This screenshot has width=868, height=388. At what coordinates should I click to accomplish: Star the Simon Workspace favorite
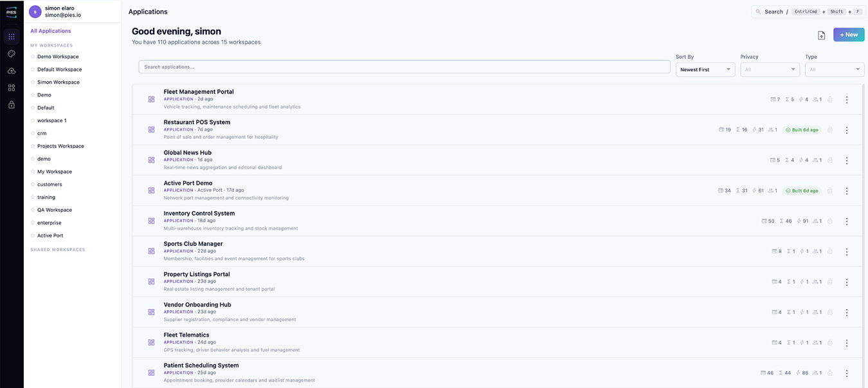[x=33, y=82]
